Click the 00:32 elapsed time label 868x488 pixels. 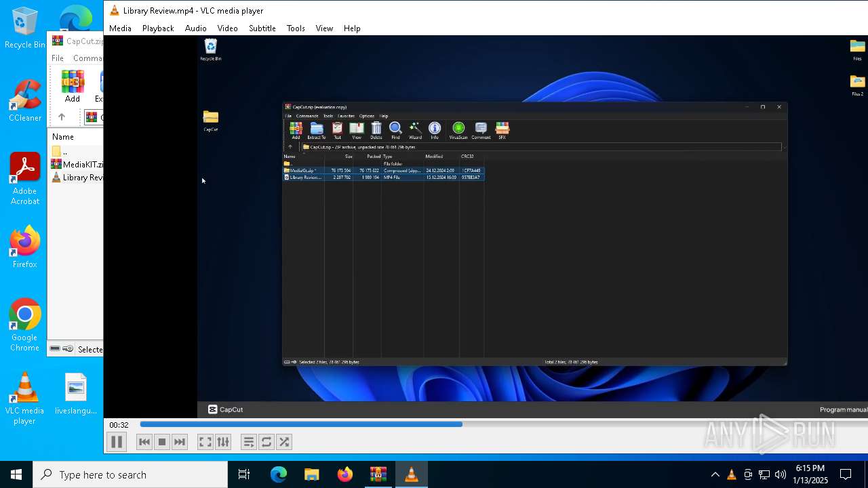click(119, 425)
